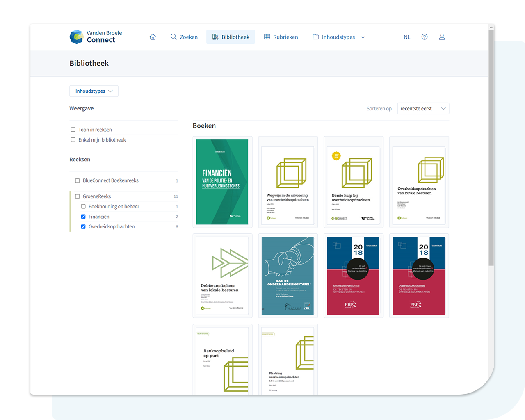525x420 pixels.
Task: Open the Inhoudstypes filter dropdown button
Action: [x=94, y=91]
